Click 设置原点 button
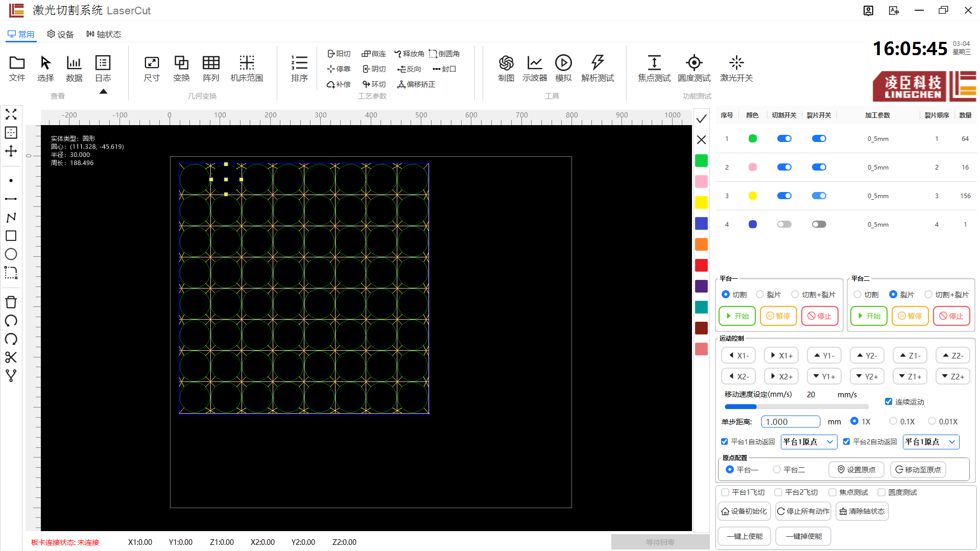Viewport: 980px width, 551px height. tap(856, 470)
